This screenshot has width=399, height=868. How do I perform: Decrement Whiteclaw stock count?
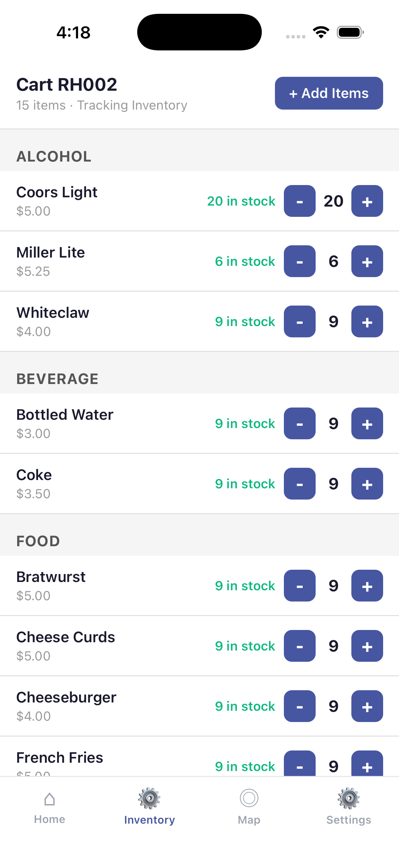point(299,322)
